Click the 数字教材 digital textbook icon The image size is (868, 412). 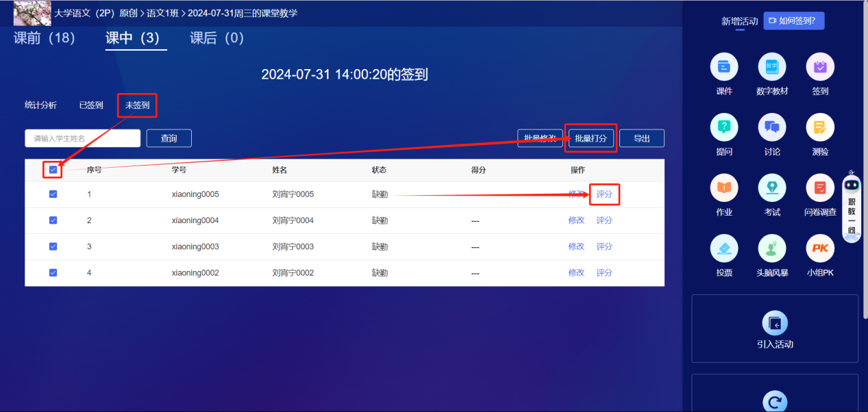[772, 67]
